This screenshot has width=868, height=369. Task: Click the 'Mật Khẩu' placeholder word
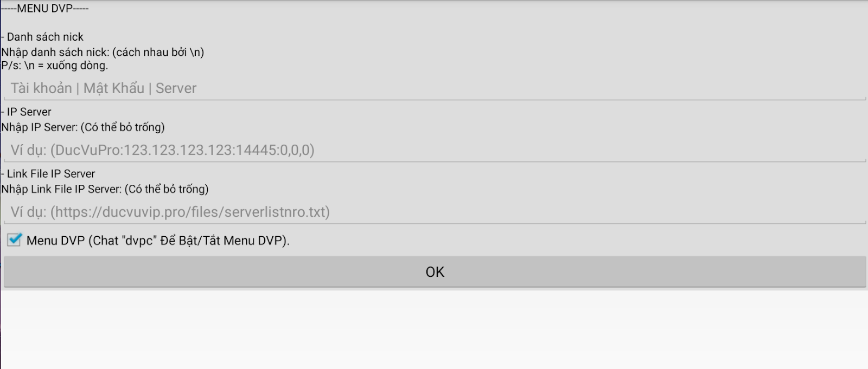[x=114, y=88]
